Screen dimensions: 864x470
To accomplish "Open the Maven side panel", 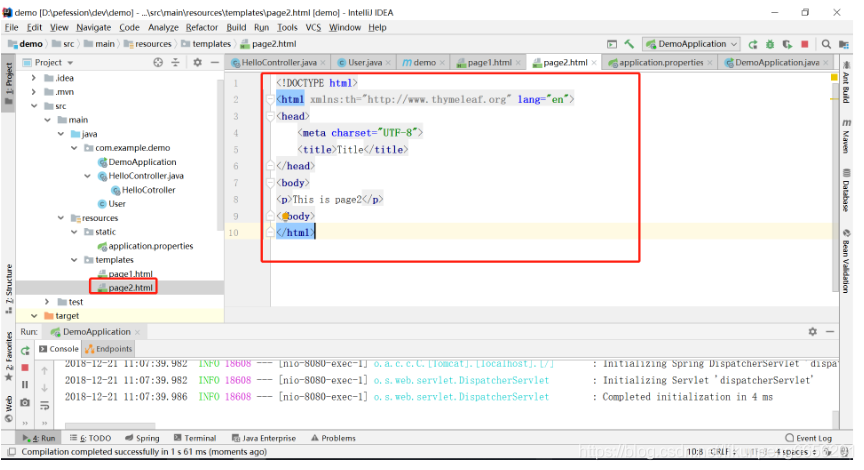I will (x=846, y=136).
